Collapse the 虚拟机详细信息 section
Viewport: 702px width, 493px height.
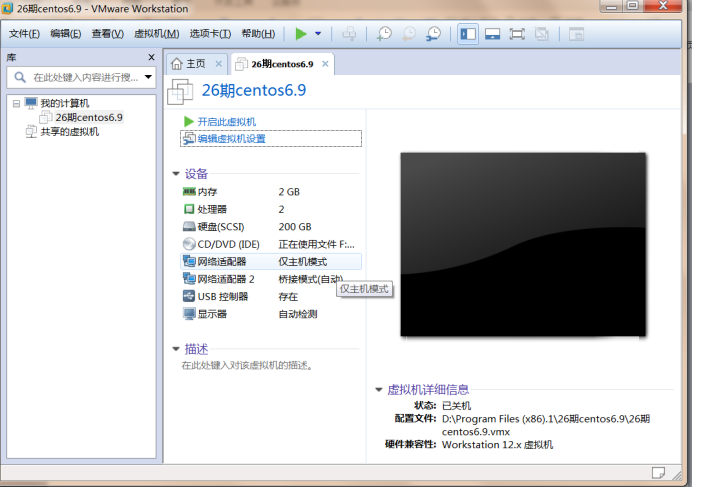tap(379, 390)
